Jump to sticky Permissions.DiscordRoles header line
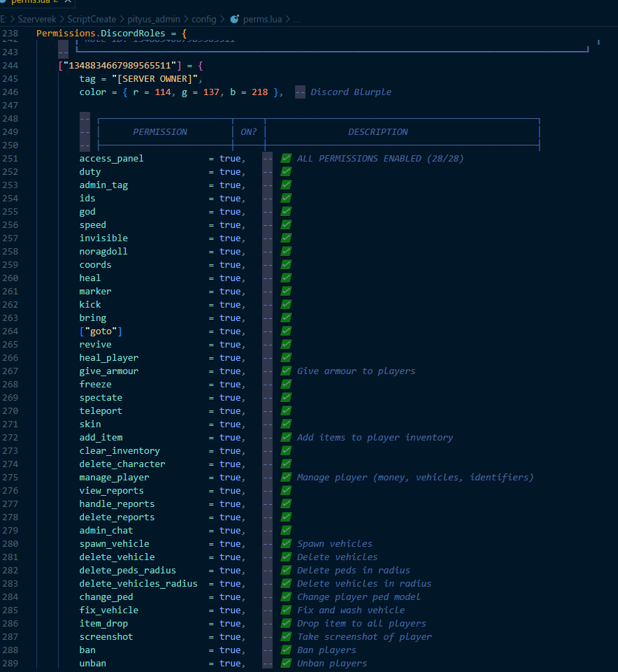 coord(112,34)
